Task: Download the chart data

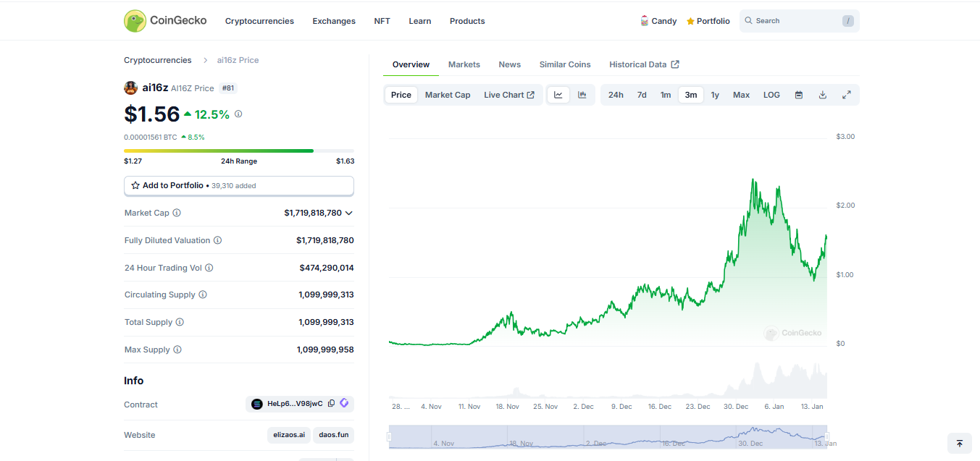Action: click(823, 95)
